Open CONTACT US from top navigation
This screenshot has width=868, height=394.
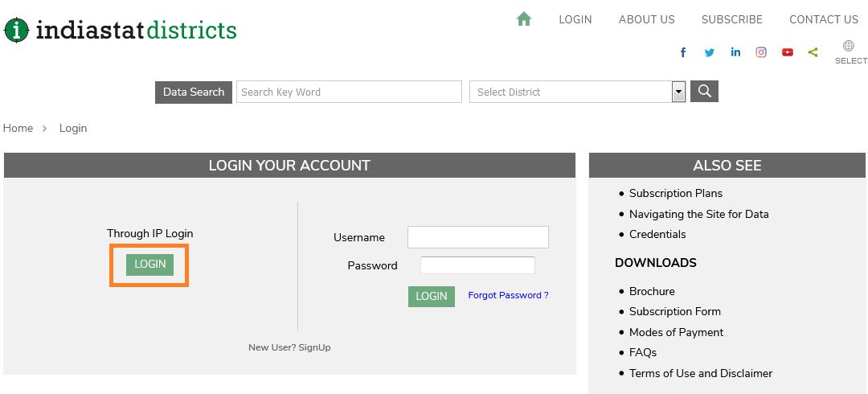coord(823,19)
